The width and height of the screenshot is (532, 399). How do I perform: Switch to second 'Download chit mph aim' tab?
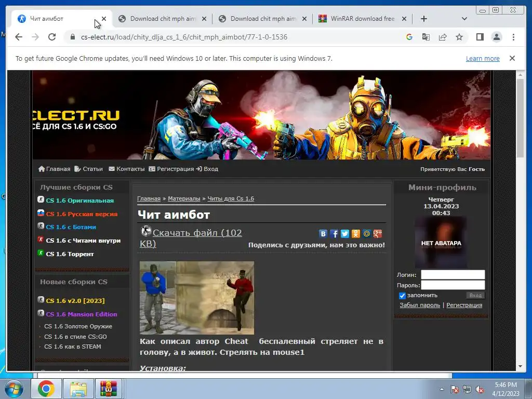[x=162, y=19]
